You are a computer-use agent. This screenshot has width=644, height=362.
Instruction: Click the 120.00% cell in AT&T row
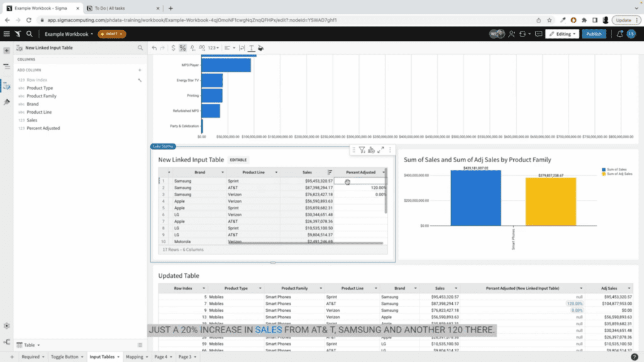[360, 188]
